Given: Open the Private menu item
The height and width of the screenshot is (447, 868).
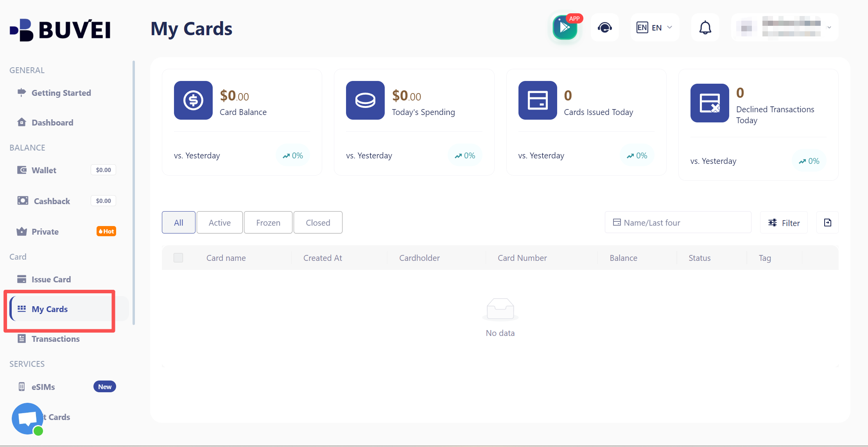Looking at the screenshot, I should pos(45,232).
